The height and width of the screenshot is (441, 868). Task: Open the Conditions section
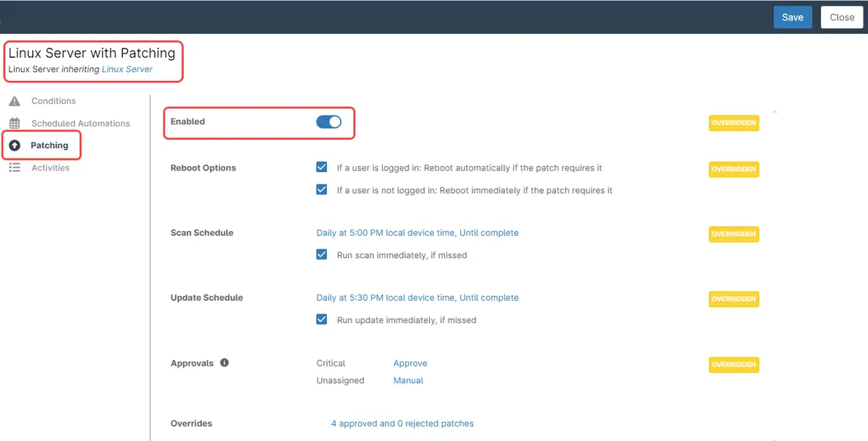(54, 101)
